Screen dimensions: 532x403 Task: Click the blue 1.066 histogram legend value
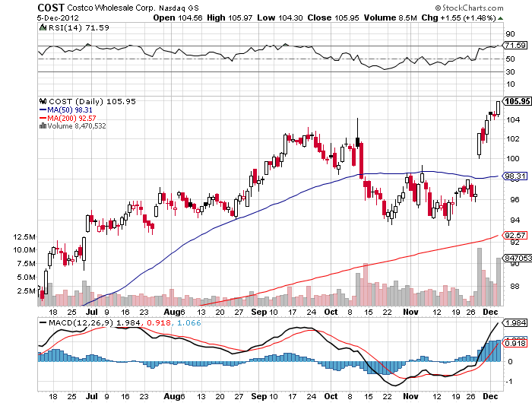click(x=189, y=322)
